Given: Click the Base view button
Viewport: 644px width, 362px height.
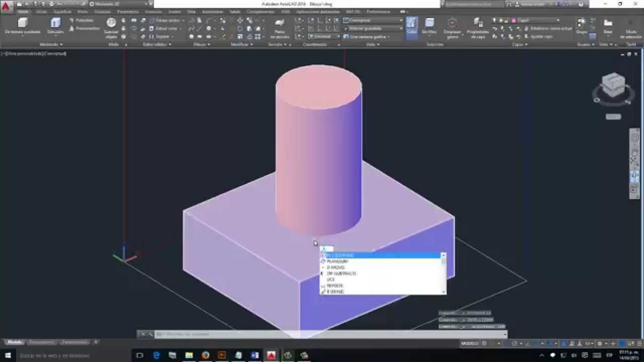Looking at the screenshot, I should (608, 26).
